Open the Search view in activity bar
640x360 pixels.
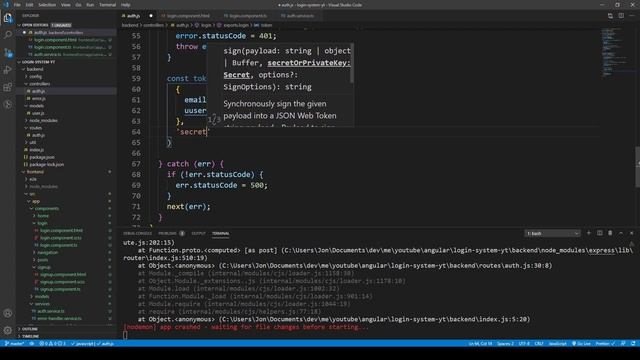(x=8, y=35)
